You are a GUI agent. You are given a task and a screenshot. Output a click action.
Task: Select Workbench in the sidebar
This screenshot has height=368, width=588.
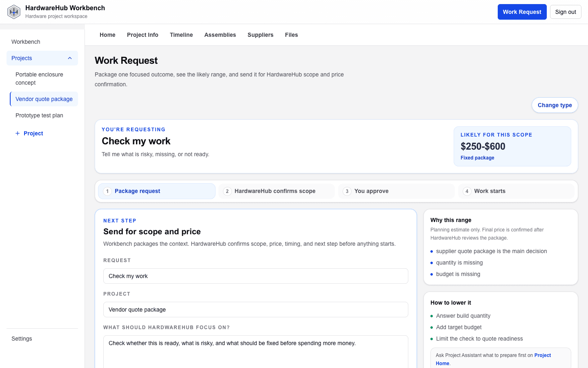pos(42,42)
